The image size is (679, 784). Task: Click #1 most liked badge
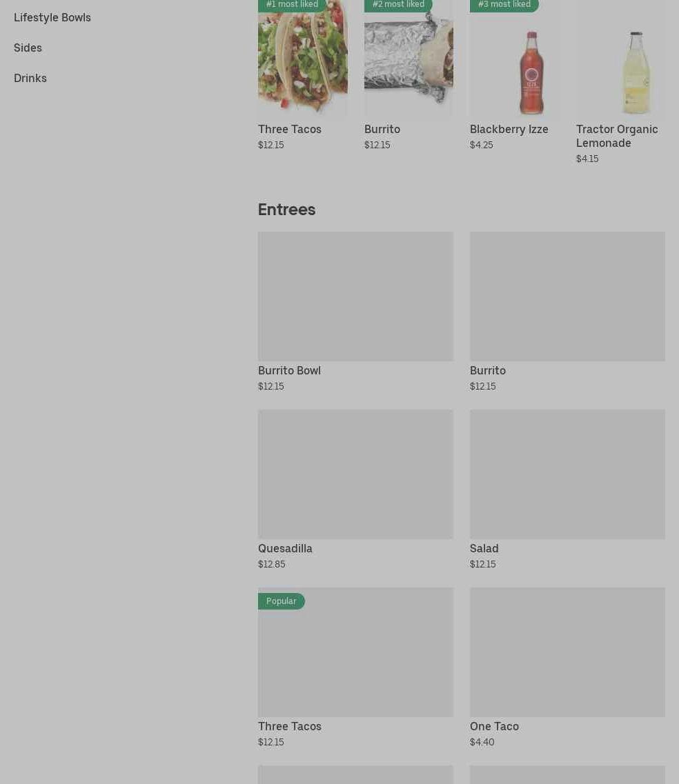coord(292,5)
